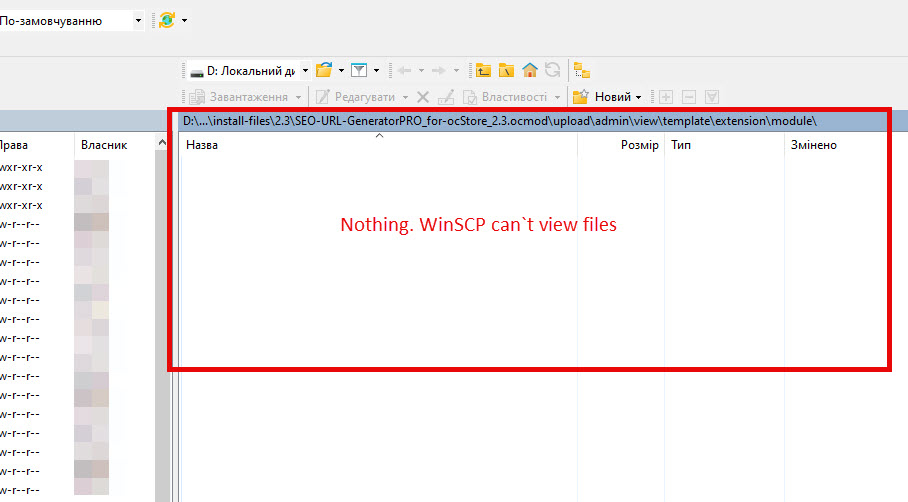Screen dimensions: 908x502
Task: Expand the По-замовчуванню transfer settings dropdown
Action: coord(137,20)
